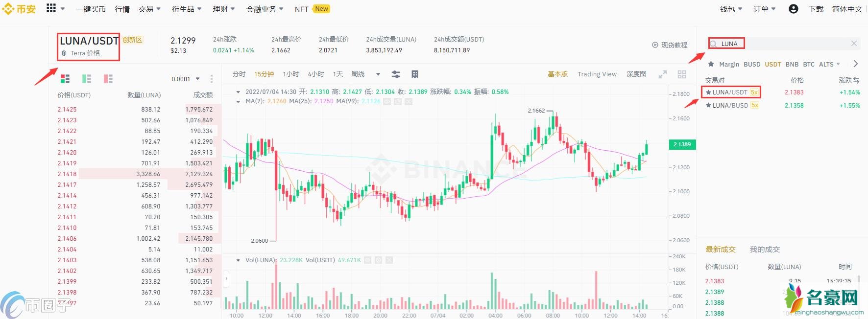Screen dimensions: 868x319
Task: Collapse the Vol indicator line arrow
Action: coord(238,260)
